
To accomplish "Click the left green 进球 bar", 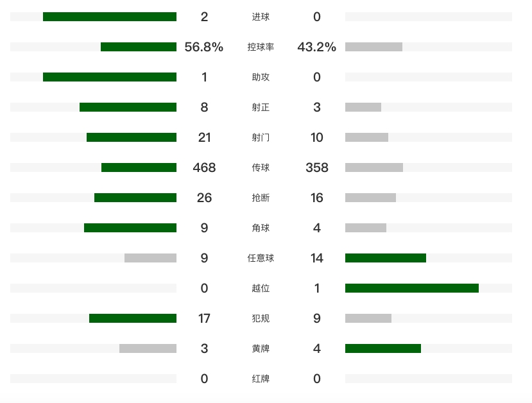I will click(x=110, y=17).
